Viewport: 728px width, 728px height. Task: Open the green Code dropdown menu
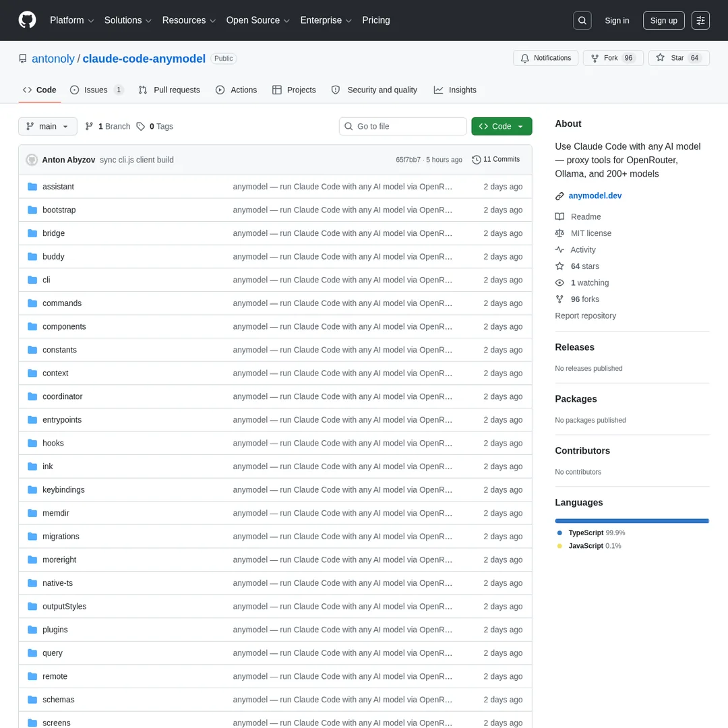502,126
